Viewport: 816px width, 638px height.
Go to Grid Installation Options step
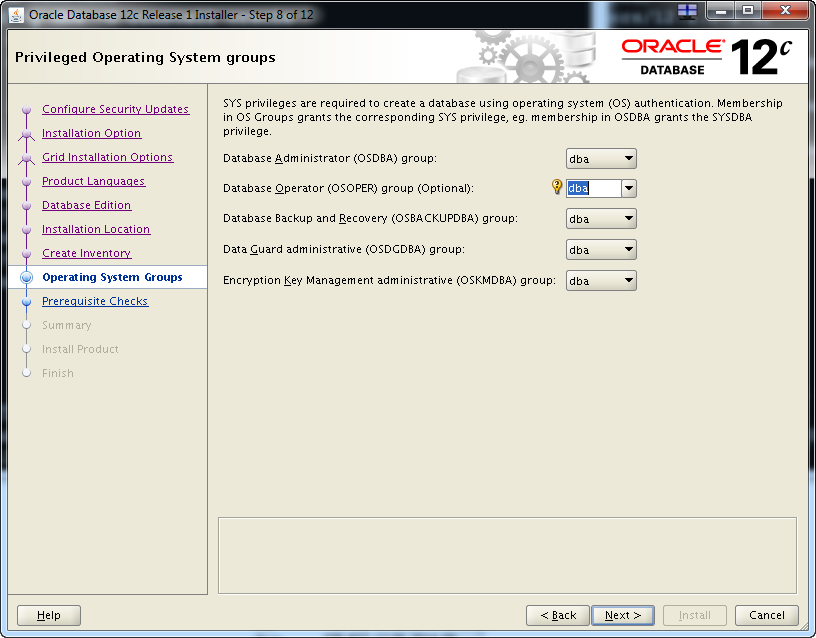(x=107, y=157)
